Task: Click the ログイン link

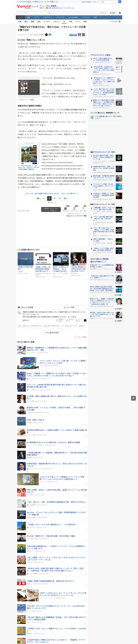Action: tap(42, 8)
